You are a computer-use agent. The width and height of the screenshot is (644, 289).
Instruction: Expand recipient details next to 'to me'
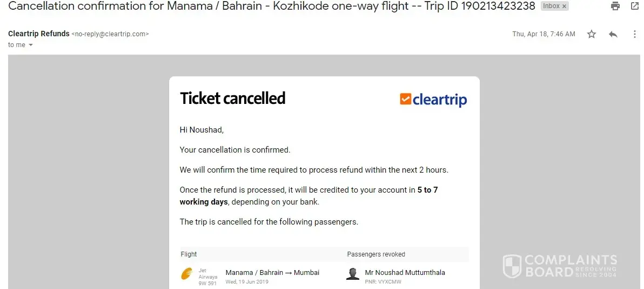(x=31, y=45)
